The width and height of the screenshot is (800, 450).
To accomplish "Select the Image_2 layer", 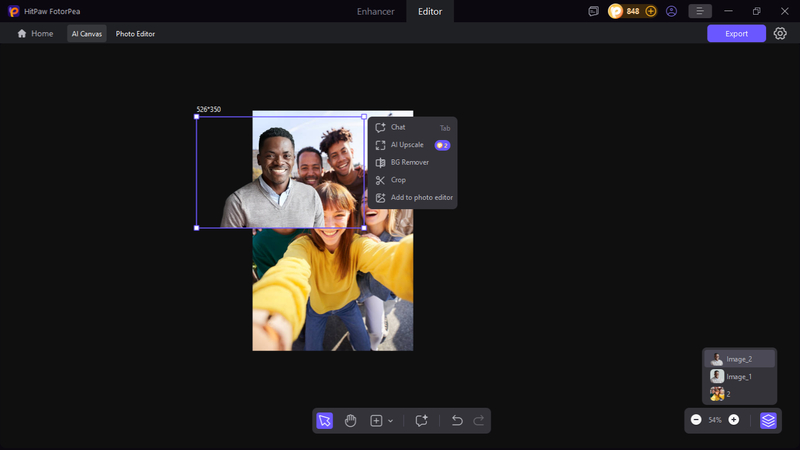I will tap(739, 359).
